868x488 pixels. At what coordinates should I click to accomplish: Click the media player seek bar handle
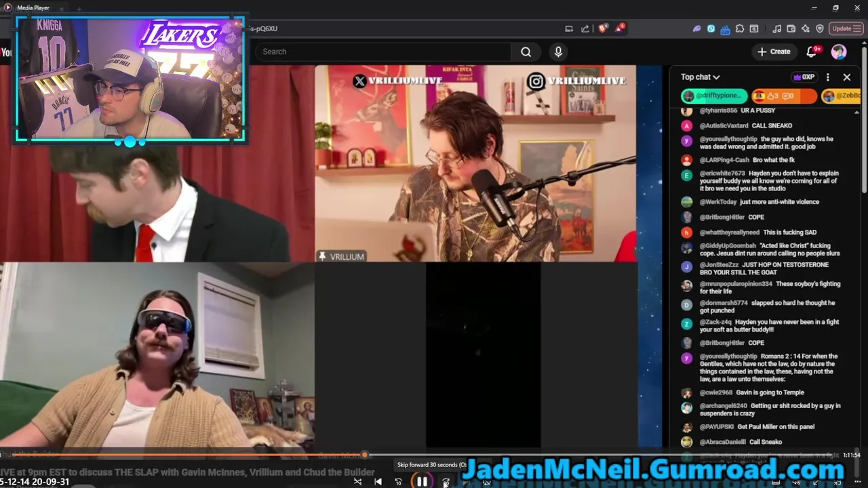tap(365, 455)
